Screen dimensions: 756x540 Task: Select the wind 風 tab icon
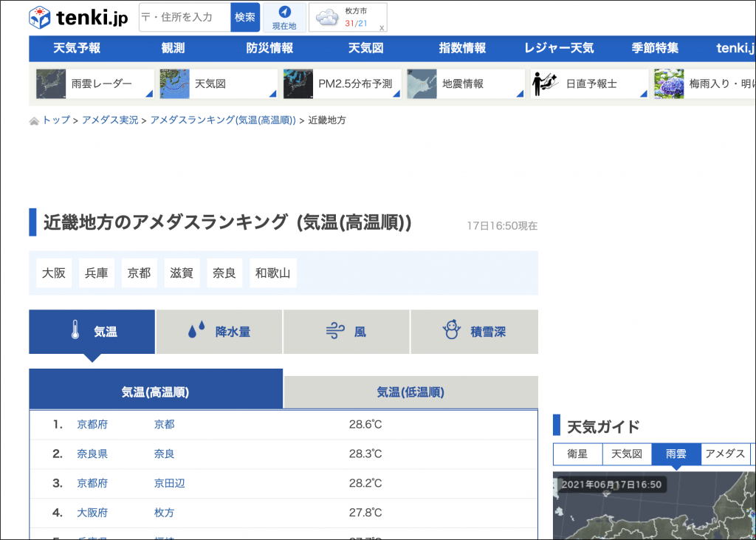336,332
